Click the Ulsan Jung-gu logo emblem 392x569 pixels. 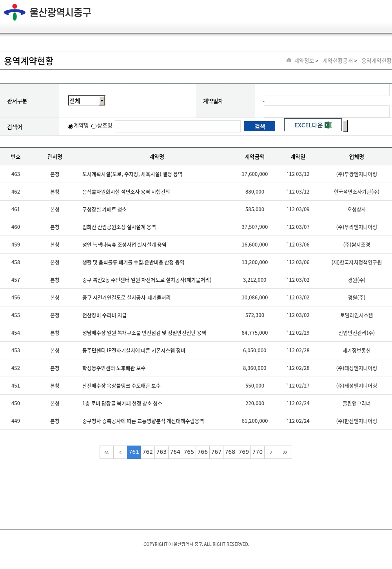point(15,12)
